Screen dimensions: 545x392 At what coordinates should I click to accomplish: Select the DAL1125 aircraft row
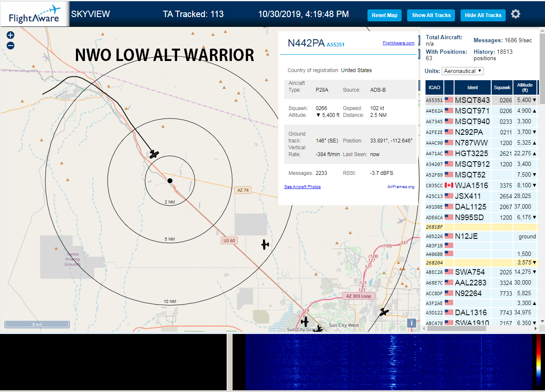481,207
